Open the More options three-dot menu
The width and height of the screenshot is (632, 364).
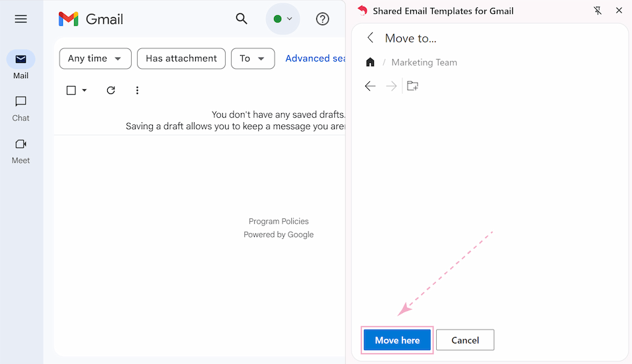[x=137, y=90]
